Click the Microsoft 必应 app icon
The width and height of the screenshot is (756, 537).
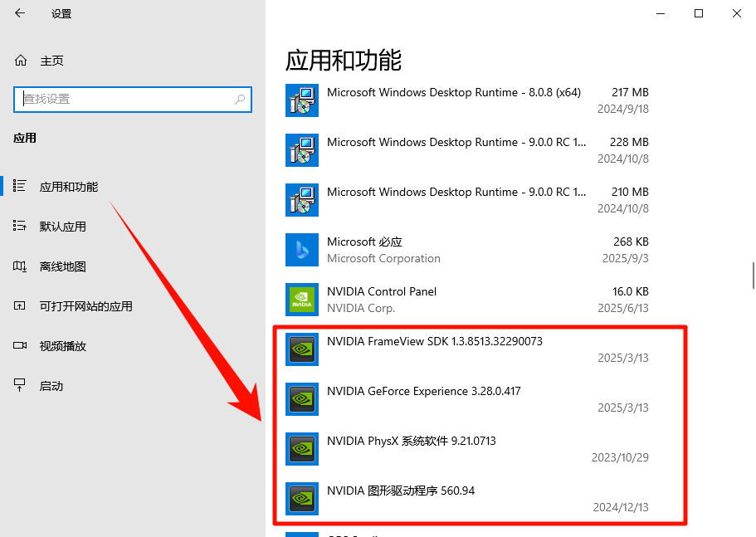pyautogui.click(x=301, y=250)
